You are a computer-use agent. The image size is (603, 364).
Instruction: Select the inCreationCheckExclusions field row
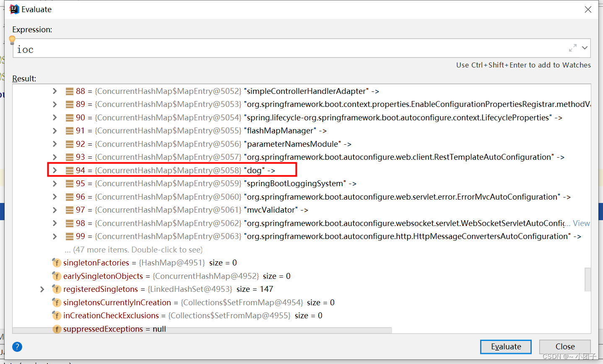187,315
